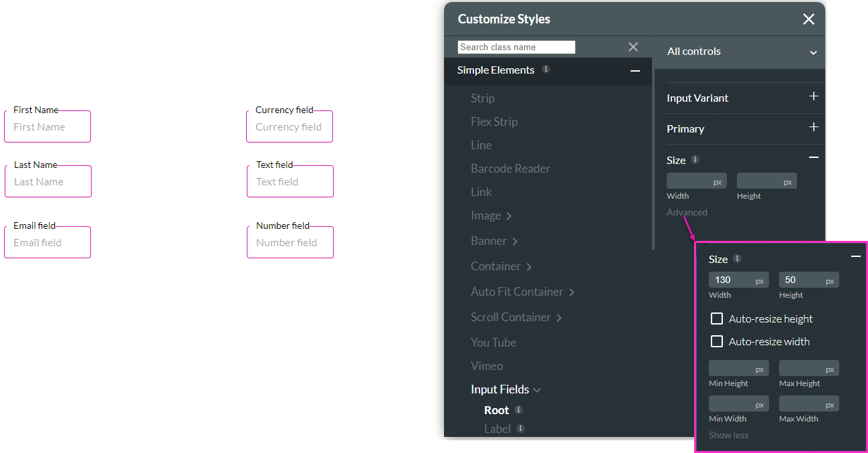Select Flex Strip element
Viewport: 868px width, 453px height.
pos(494,122)
